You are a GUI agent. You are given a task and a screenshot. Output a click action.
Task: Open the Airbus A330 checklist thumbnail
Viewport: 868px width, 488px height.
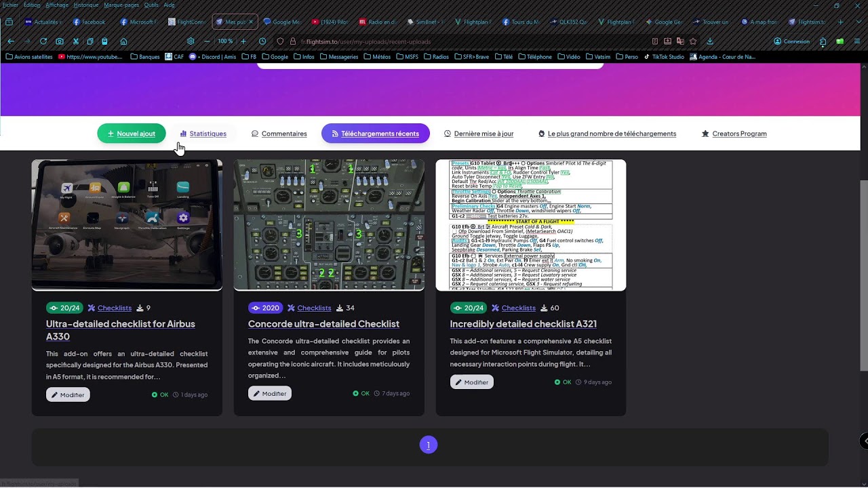click(x=127, y=225)
